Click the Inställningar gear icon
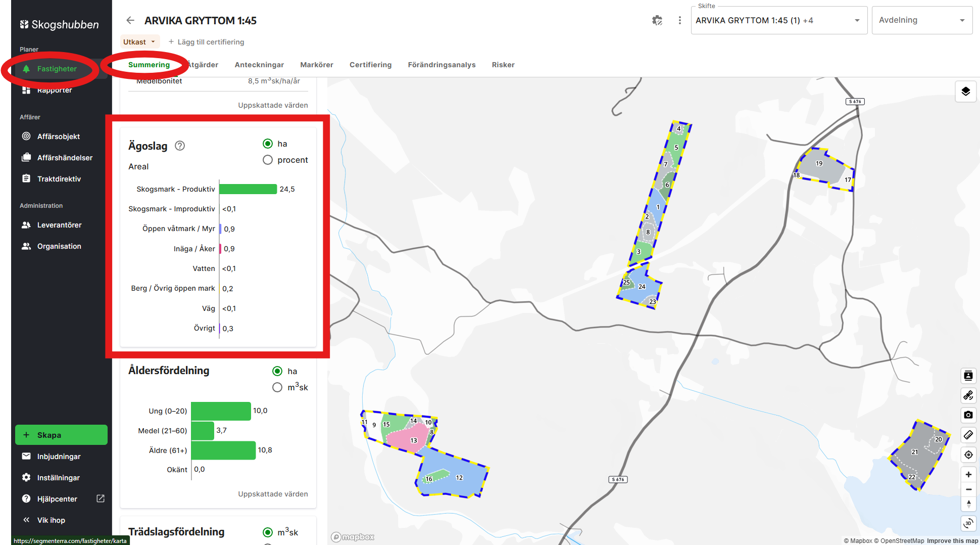The height and width of the screenshot is (545, 980). [26, 478]
